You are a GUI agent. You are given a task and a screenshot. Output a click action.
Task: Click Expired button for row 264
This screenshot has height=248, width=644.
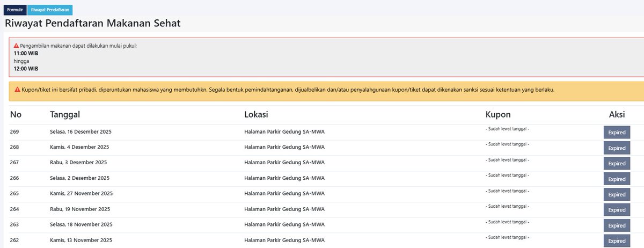click(x=617, y=210)
